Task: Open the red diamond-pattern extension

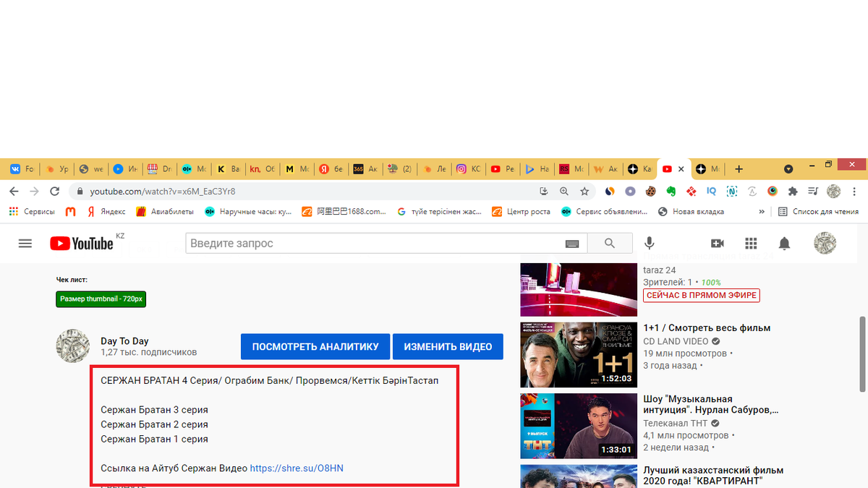Action: 692,192
